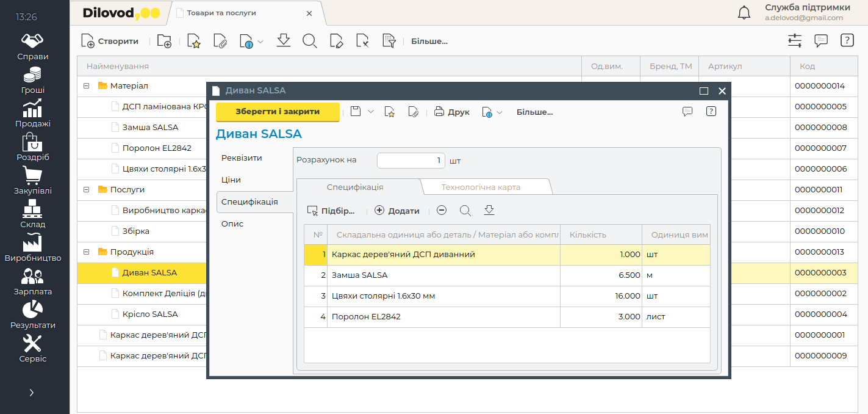
Task: Sort the list by the Найменування column
Action: tap(329, 66)
